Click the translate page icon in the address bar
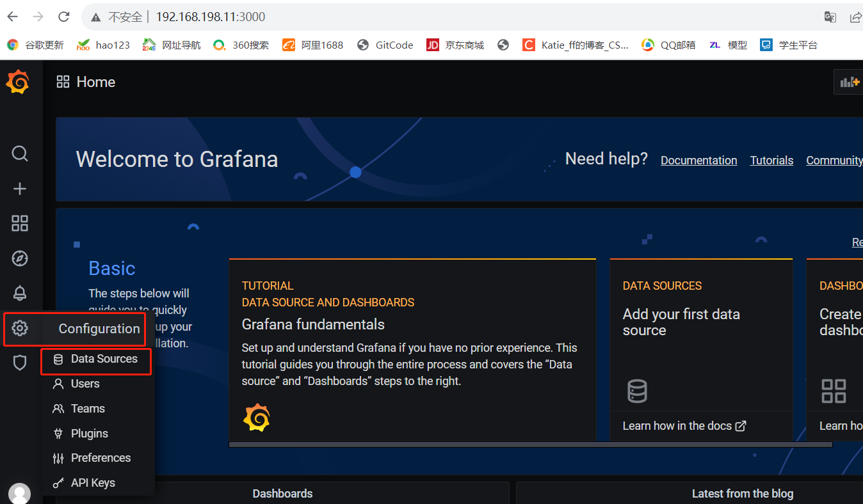The height and width of the screenshot is (504, 863). click(x=830, y=17)
